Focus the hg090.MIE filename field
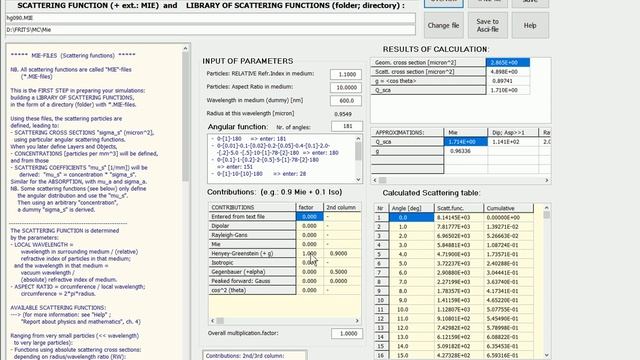Image resolution: width=640 pixels, height=360 pixels. [x=210, y=18]
